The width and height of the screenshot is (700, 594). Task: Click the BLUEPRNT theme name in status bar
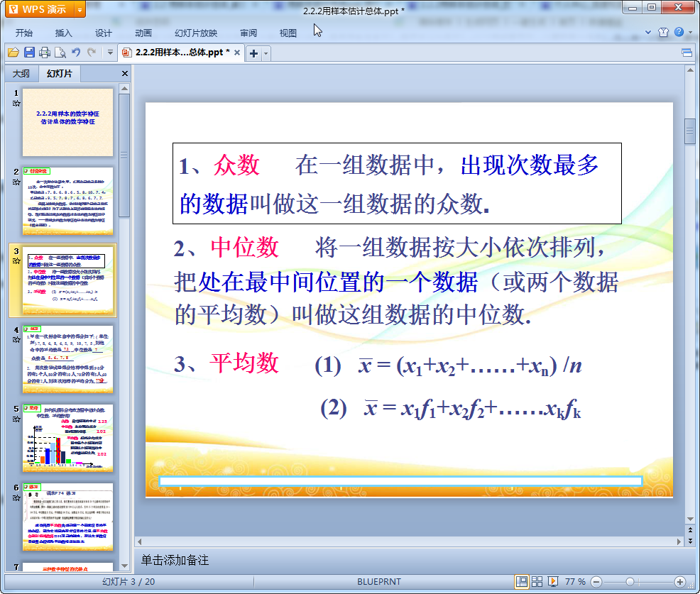(x=379, y=581)
